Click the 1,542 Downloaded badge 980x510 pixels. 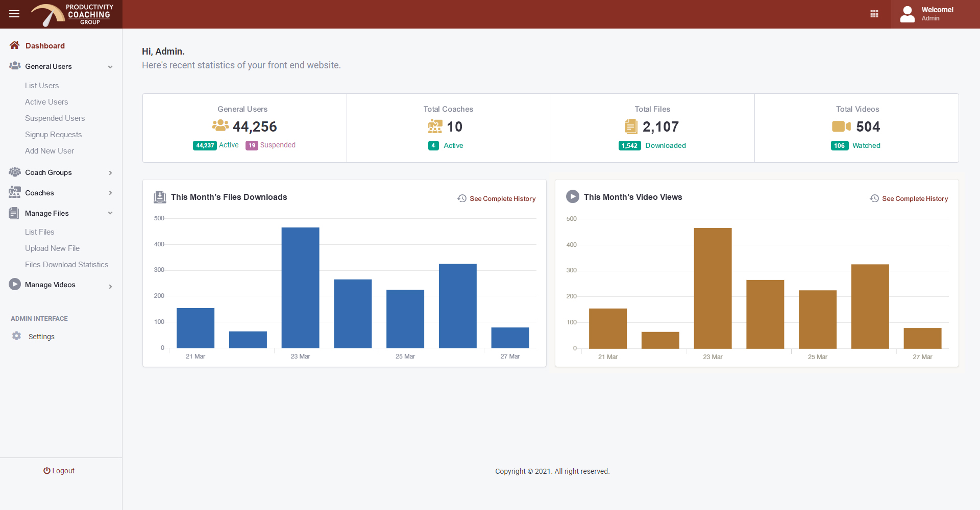629,145
